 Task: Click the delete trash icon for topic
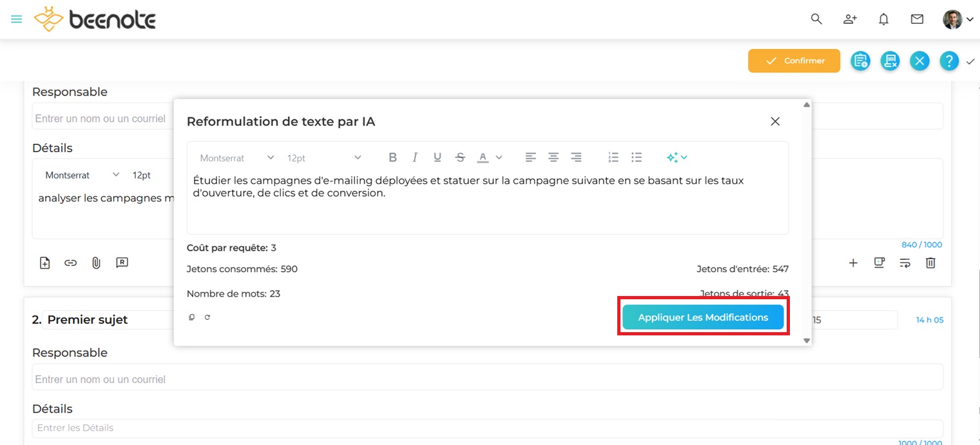tap(930, 262)
